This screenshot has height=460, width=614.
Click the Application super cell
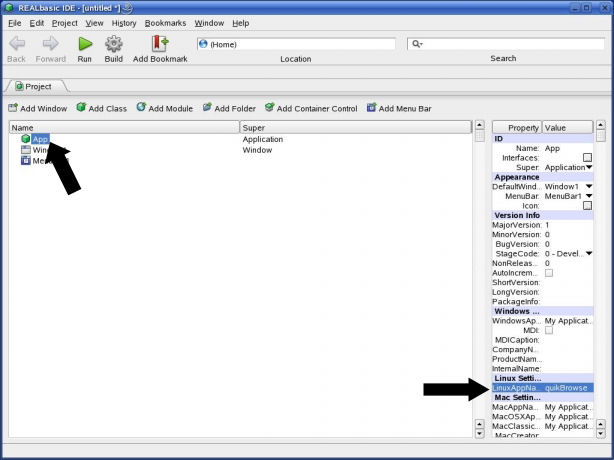(x=263, y=139)
